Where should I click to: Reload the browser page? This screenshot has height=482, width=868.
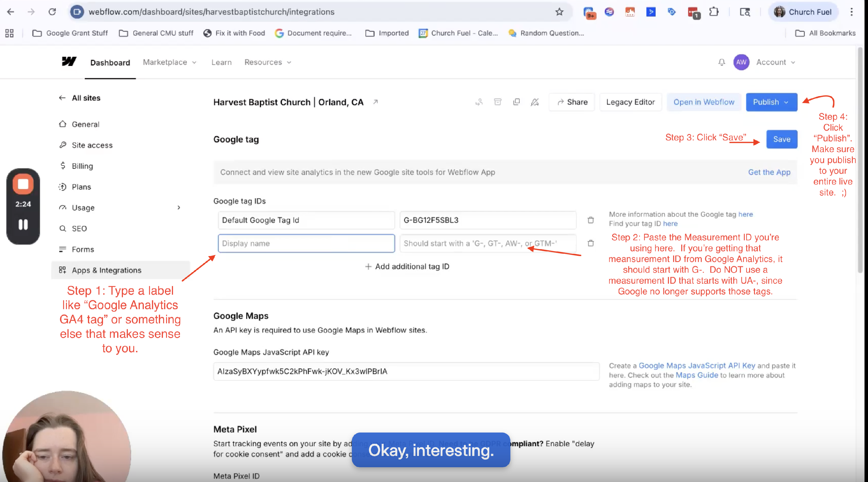point(52,12)
